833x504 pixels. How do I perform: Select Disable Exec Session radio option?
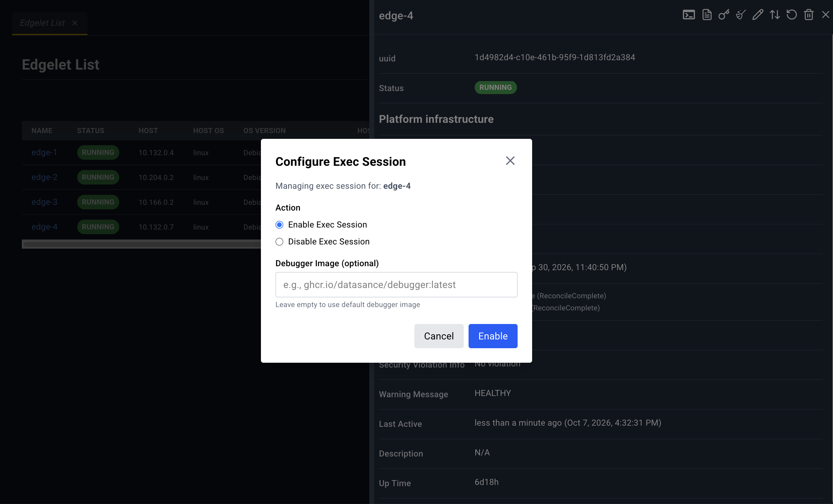(279, 241)
